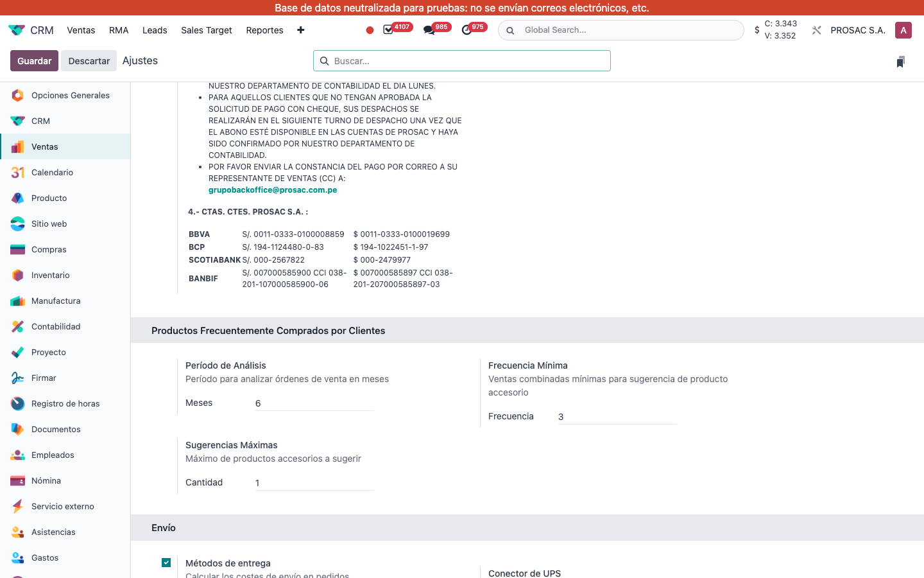
Task: Open Nómina settings icon
Action: [18, 480]
